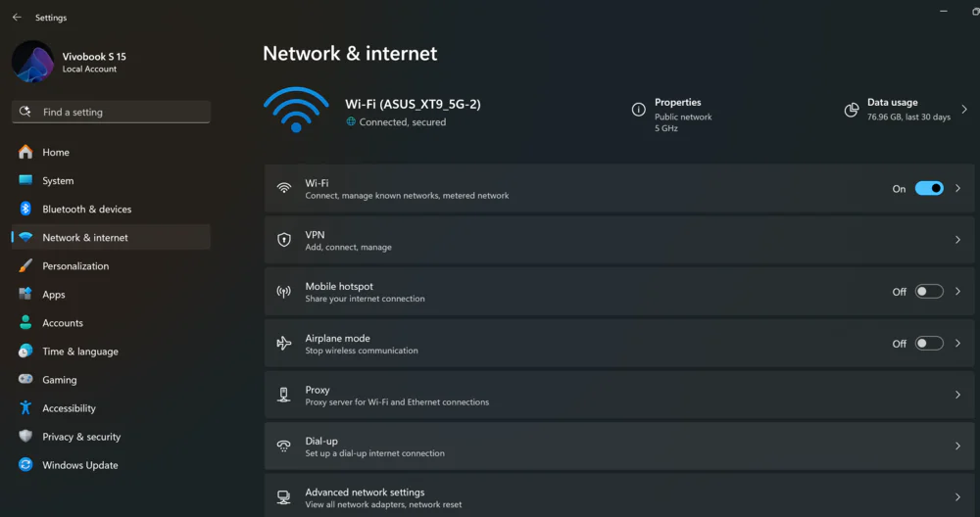The image size is (980, 517).
Task: Open Dial-up using its right chevron
Action: (x=957, y=446)
